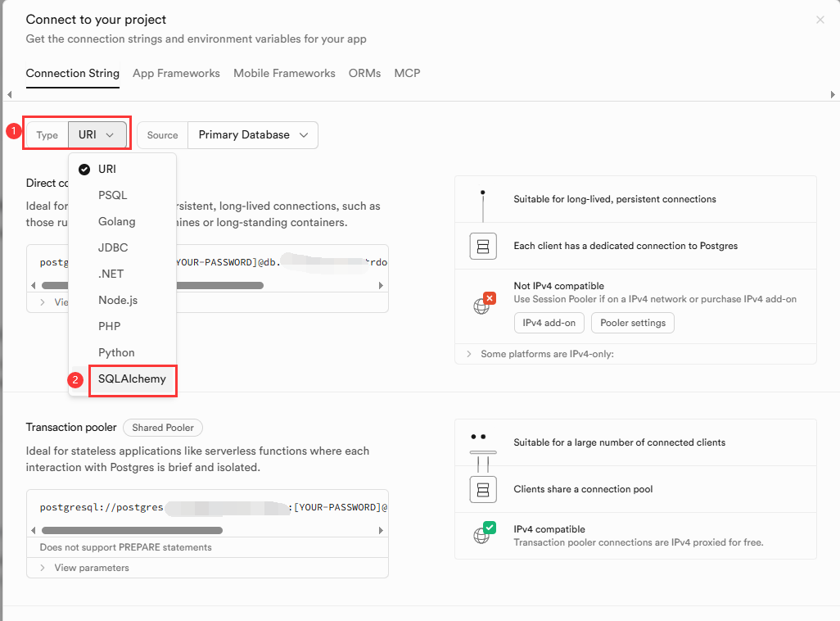840x621 pixels.
Task: Click the shared connection pool icon
Action: 483,489
